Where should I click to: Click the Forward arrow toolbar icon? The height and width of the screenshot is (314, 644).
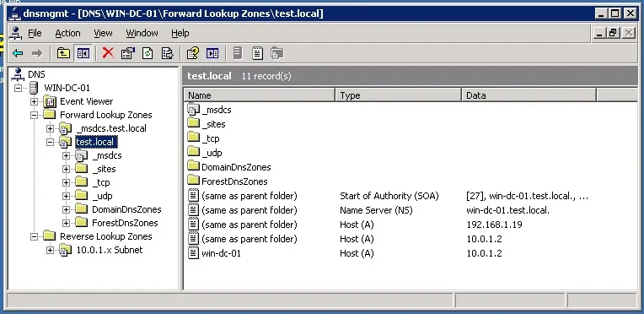click(37, 53)
